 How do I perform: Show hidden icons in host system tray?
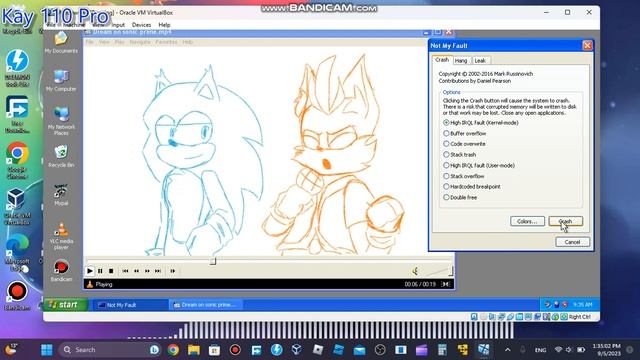(507, 350)
